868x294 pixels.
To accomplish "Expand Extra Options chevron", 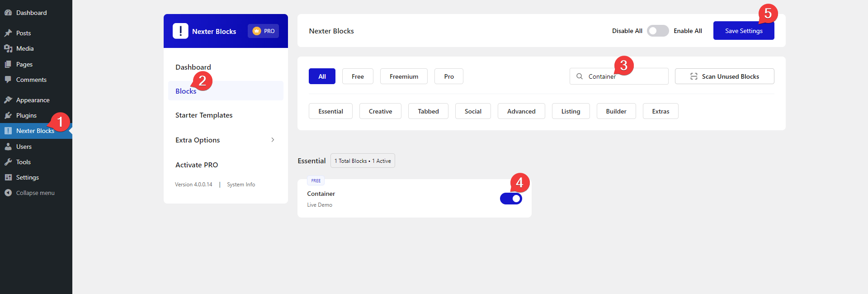I will point(273,140).
